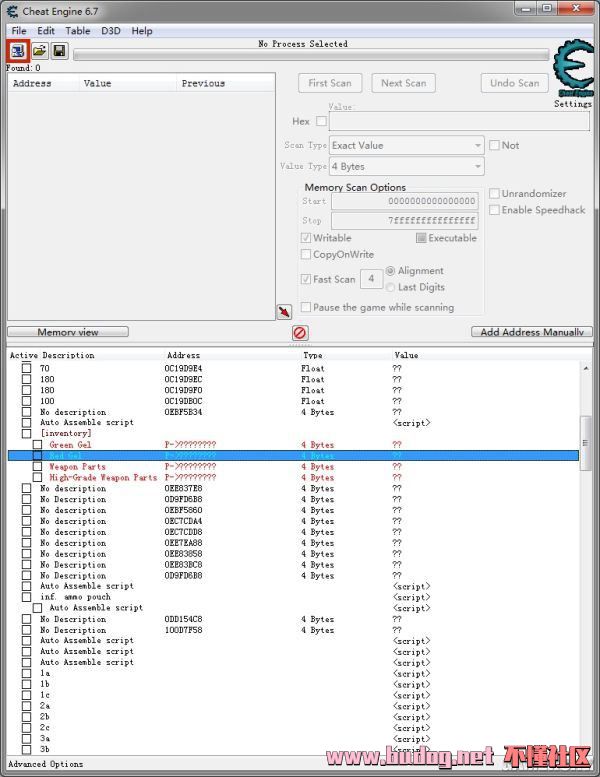Toggle the Executable checkbox
600x777 pixels.
pyautogui.click(x=421, y=238)
